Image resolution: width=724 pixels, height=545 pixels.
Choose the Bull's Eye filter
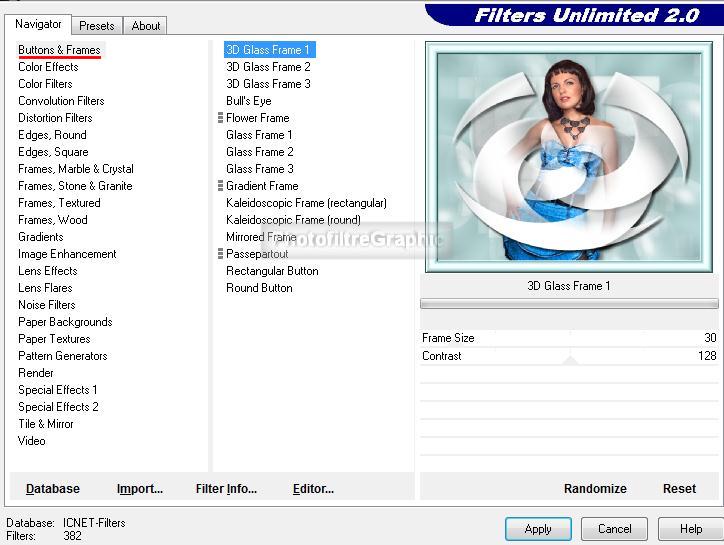tap(248, 101)
